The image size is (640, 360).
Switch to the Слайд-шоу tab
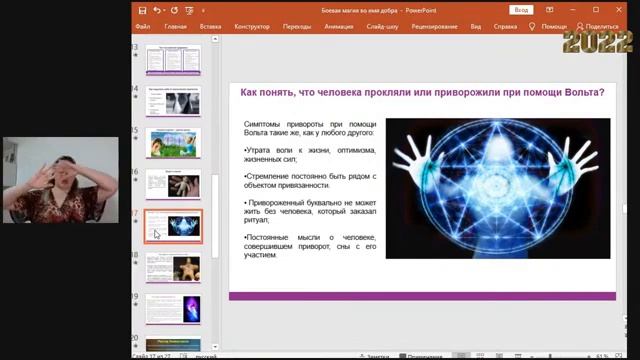point(382,27)
